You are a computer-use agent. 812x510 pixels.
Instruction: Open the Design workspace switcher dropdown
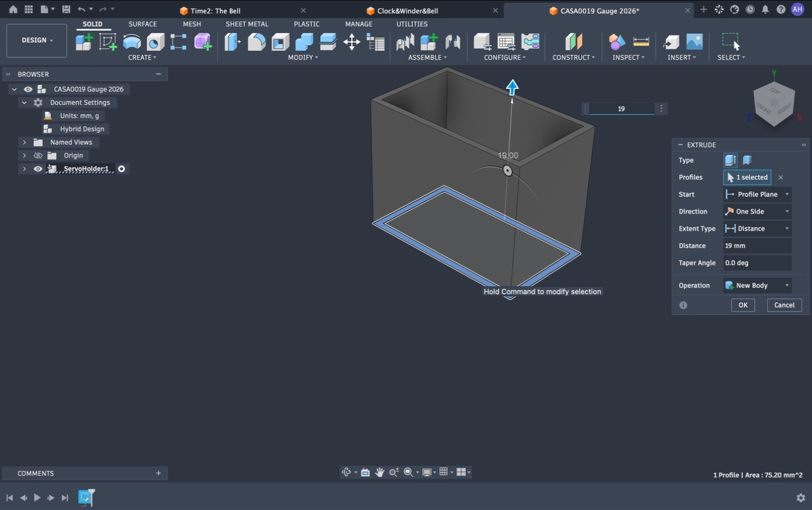pos(37,40)
